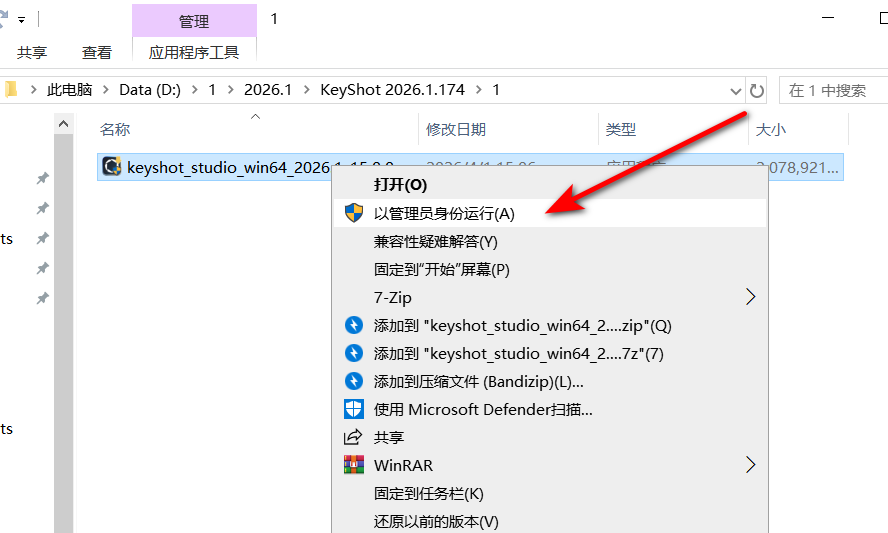Switch to the 查看 ribbon tab
888x533 pixels.
[x=97, y=52]
